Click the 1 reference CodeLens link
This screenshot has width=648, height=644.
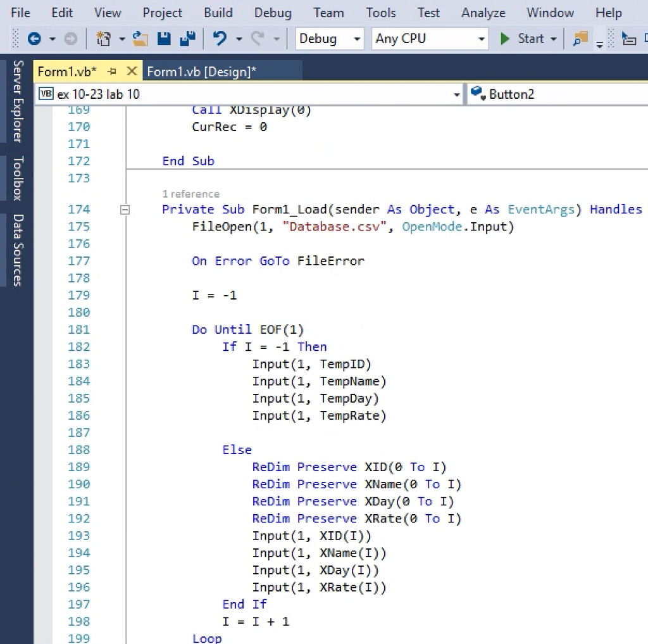[190, 194]
